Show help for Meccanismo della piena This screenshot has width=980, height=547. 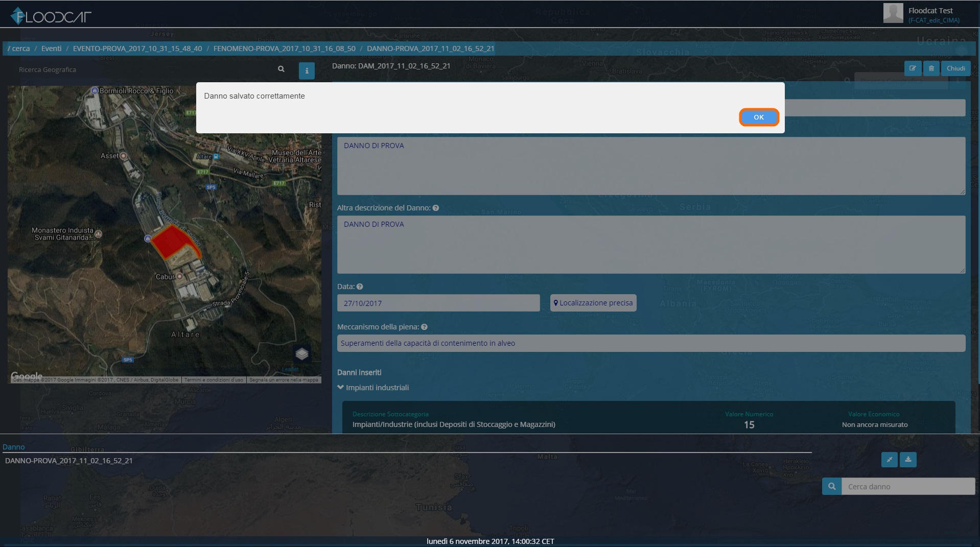pos(424,327)
